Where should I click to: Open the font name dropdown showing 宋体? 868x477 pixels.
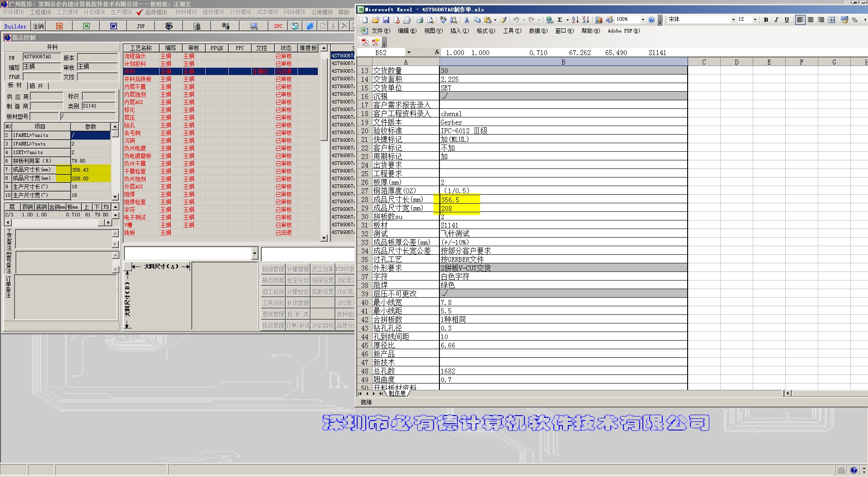733,20
